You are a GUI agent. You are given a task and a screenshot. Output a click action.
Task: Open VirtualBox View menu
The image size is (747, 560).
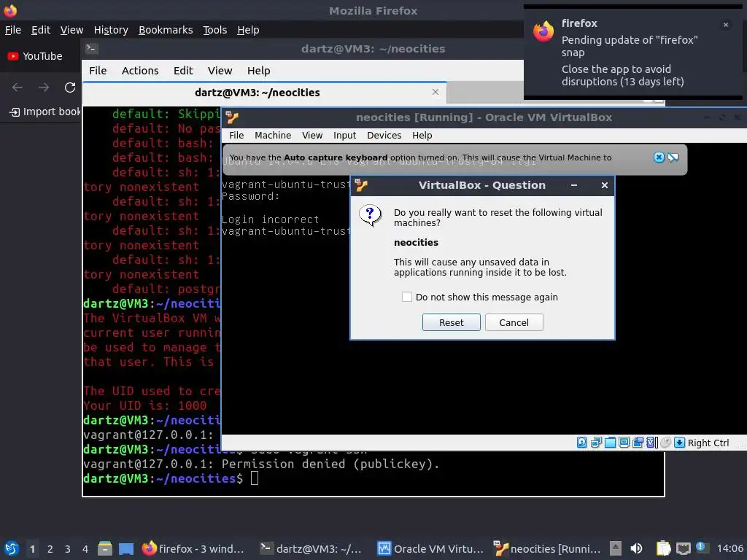pos(312,135)
